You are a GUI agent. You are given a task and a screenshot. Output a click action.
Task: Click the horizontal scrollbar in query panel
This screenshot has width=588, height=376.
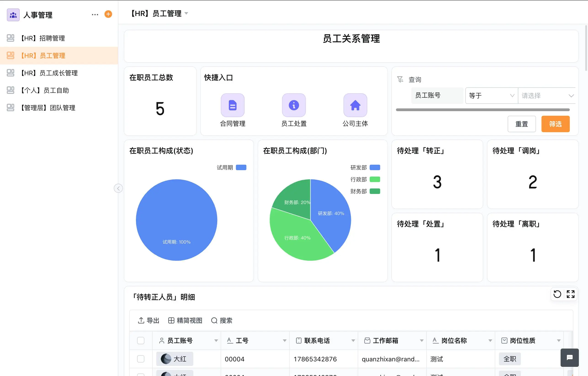[483, 110]
